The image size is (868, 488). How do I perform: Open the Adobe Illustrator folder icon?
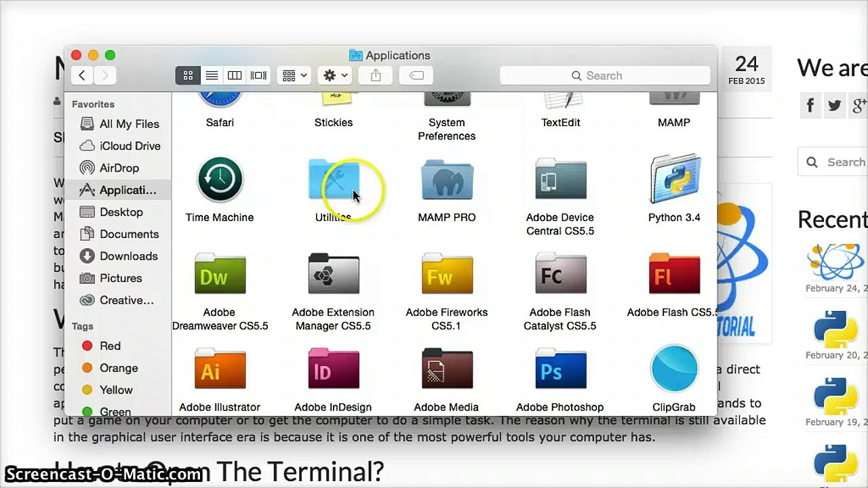tap(220, 369)
